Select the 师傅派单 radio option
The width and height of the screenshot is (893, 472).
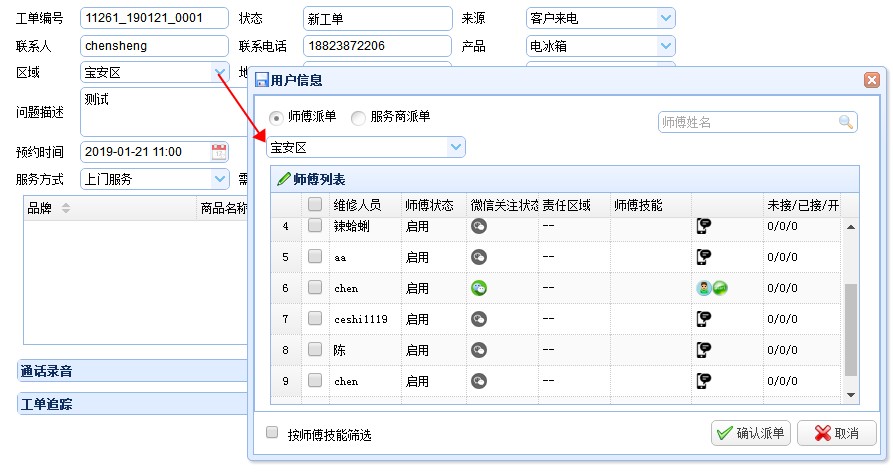[276, 117]
